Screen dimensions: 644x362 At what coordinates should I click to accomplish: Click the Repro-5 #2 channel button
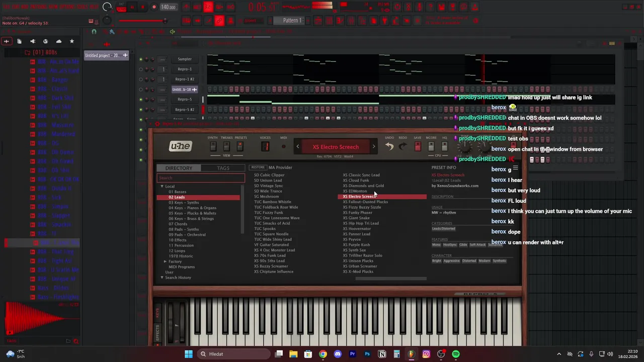click(184, 110)
